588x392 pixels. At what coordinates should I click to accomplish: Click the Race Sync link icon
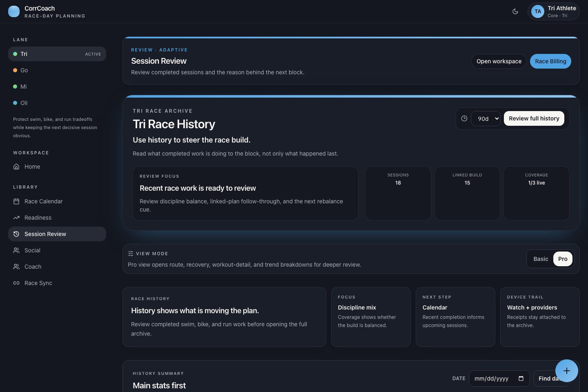point(16,283)
